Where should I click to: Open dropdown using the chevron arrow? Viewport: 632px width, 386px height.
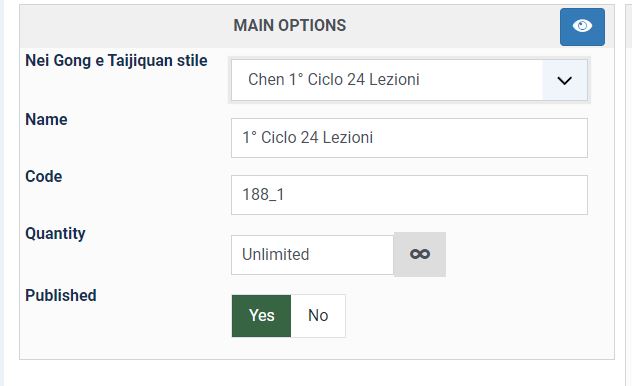(x=564, y=80)
